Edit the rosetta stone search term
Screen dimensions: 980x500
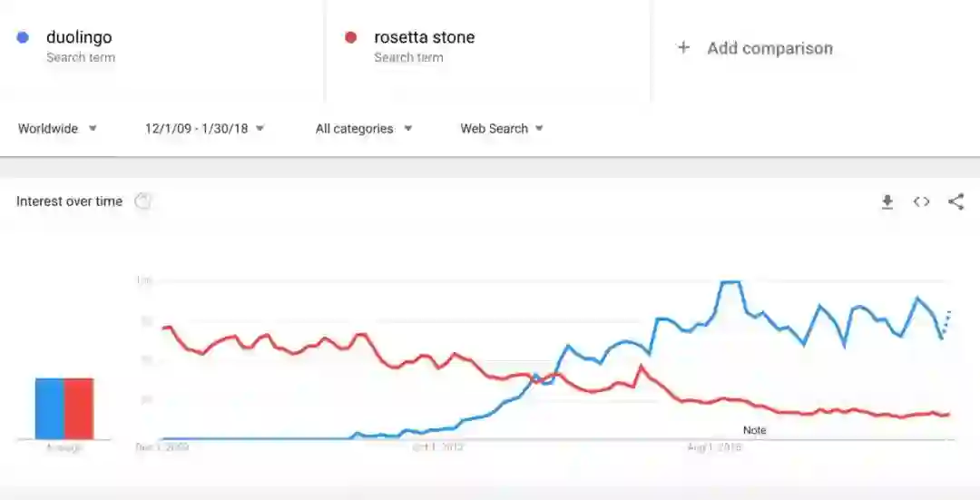pyautogui.click(x=424, y=37)
